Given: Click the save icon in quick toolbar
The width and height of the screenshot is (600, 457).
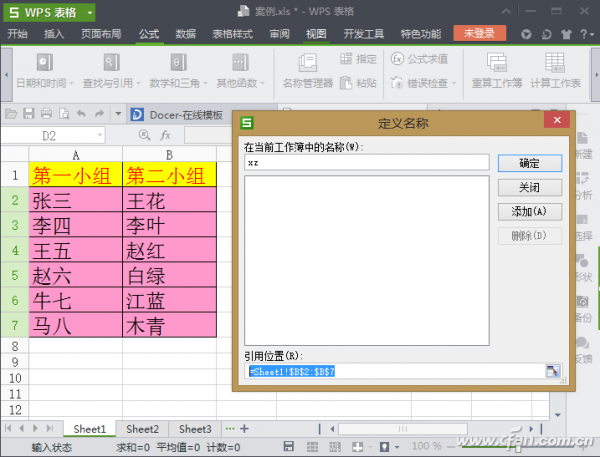Looking at the screenshot, I should 29,114.
